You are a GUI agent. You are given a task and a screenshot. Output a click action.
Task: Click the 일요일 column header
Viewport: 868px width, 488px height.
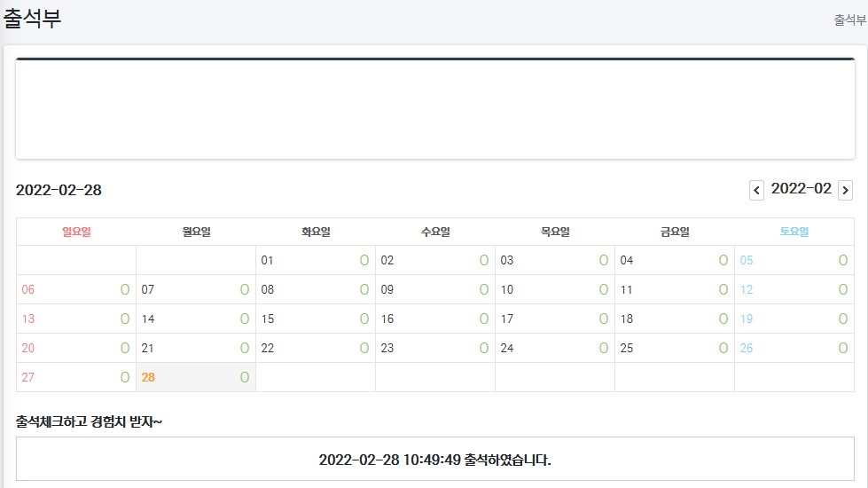click(76, 232)
